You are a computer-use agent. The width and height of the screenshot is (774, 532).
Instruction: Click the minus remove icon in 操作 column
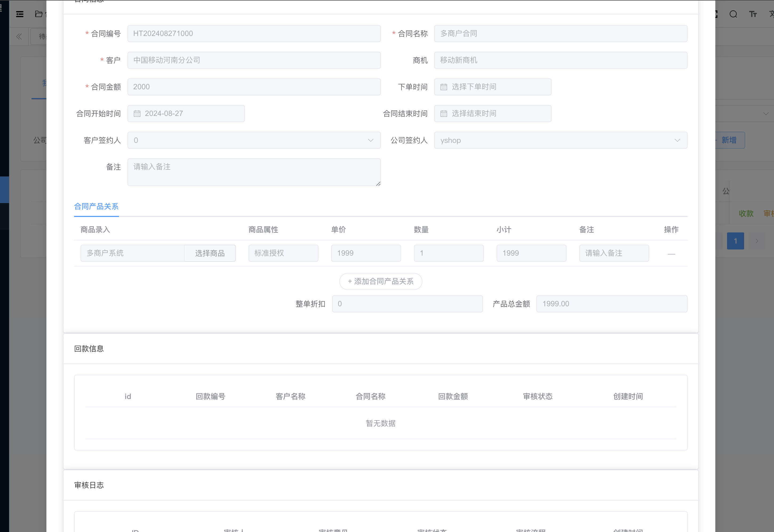(x=671, y=254)
